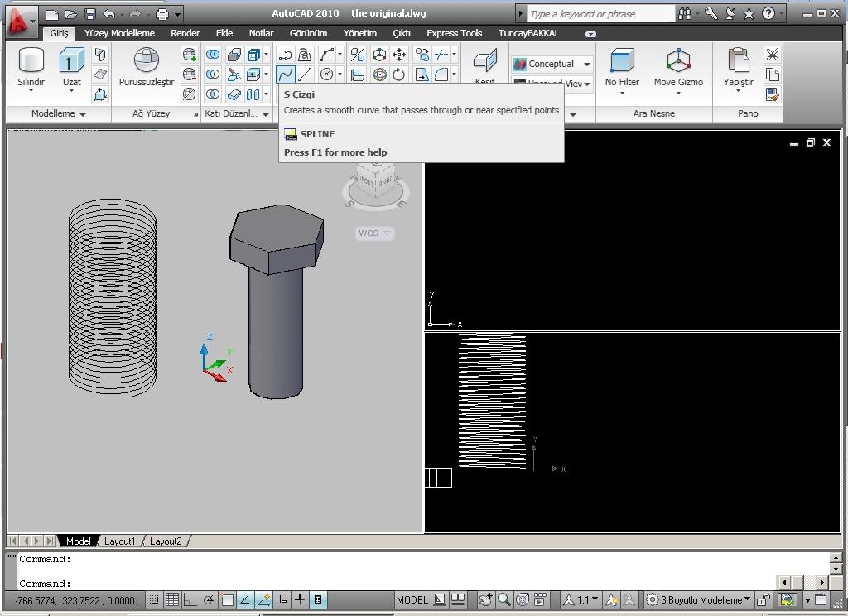This screenshot has height=616, width=848.
Task: Click the helix tool icon in ribbon
Action: [305, 55]
